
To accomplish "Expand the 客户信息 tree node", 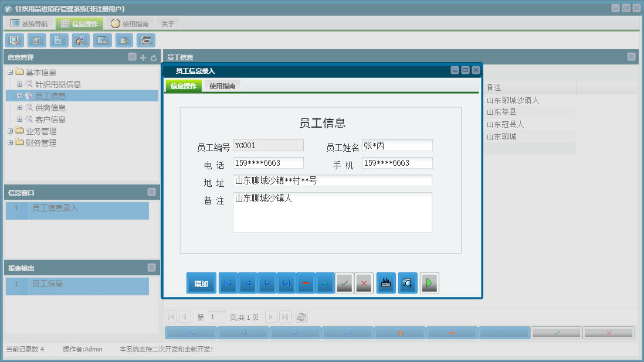I will pos(19,119).
